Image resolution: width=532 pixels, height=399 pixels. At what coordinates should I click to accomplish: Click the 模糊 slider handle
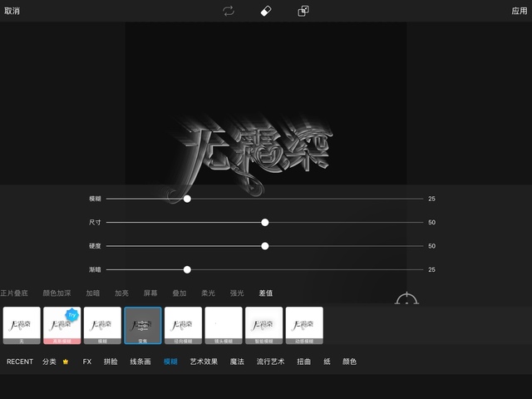coord(187,199)
